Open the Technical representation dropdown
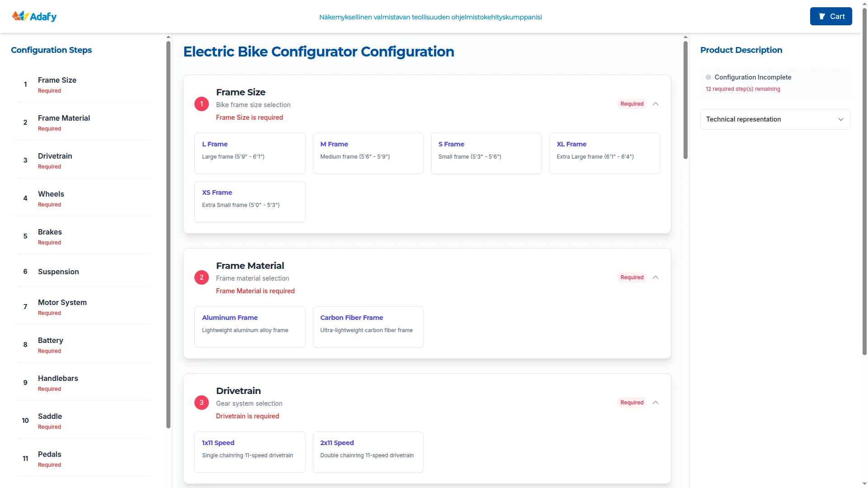This screenshot has width=868, height=488. [775, 119]
